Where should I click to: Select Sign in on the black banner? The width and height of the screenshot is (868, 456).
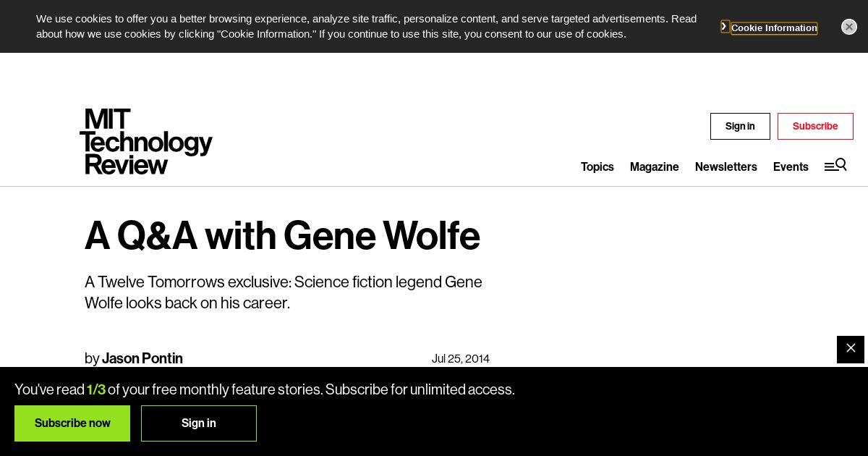pos(199,423)
